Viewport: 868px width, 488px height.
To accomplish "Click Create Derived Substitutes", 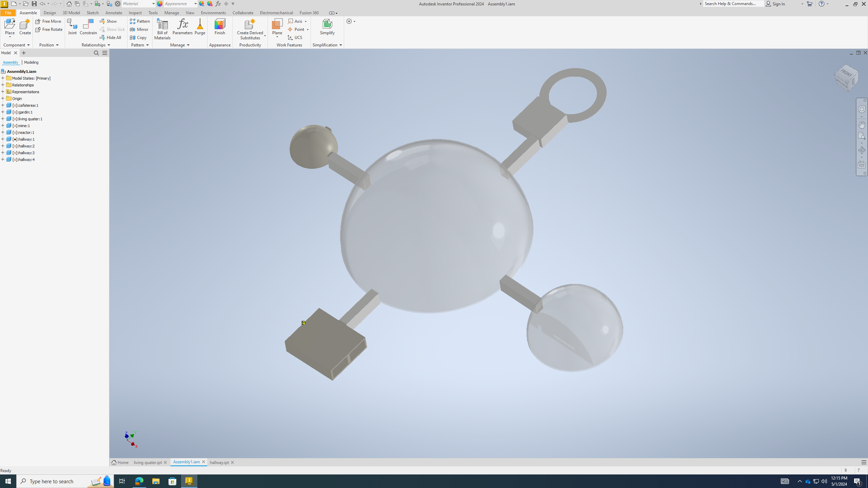I will (250, 29).
